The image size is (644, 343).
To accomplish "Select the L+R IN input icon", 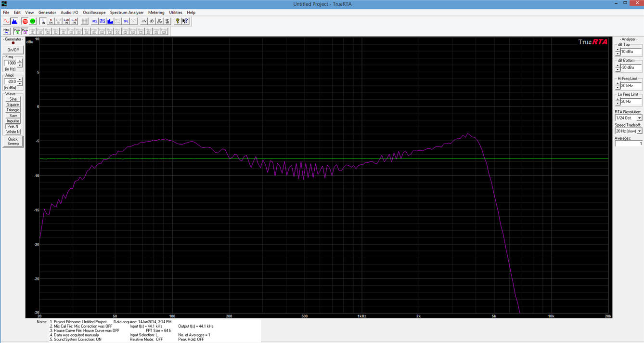I will 66,21.
